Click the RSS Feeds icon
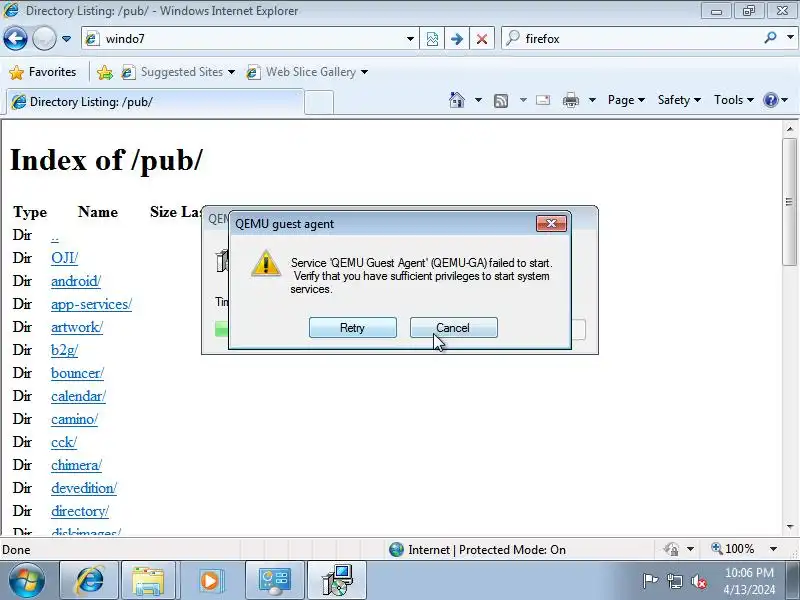This screenshot has width=800, height=600. (501, 101)
